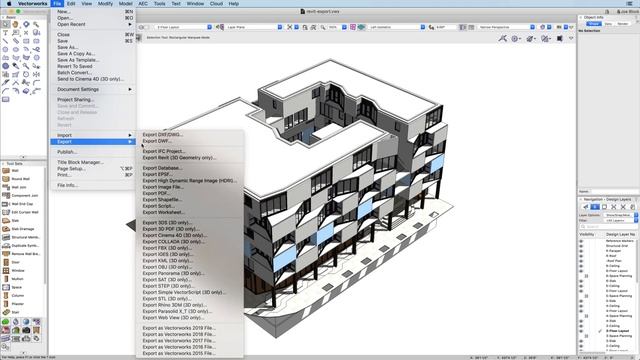Choose Export Revit (3D Geometry only)
Image resolution: width=640 pixels, height=360 pixels.
tap(179, 158)
